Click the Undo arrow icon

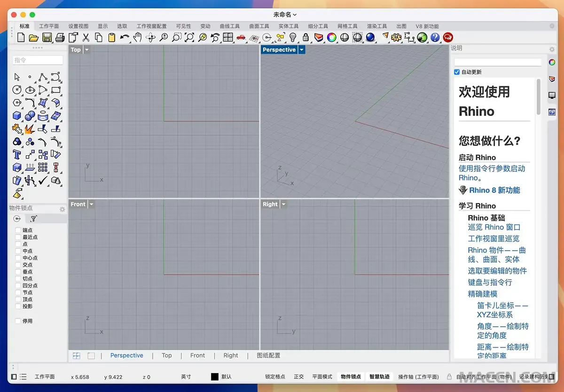pos(125,38)
